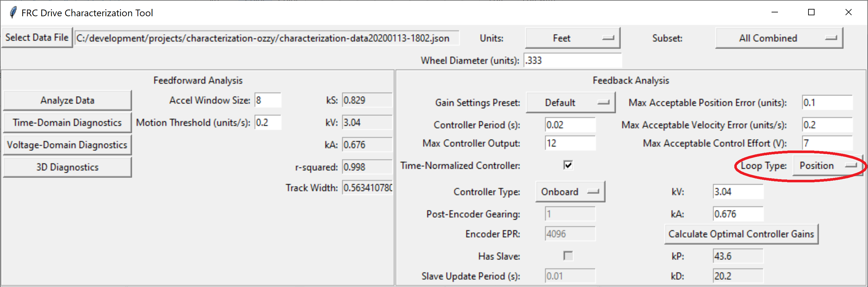Viewport: 868px width, 287px height.
Task: Enable the Has Slave checkbox
Action: coord(568,256)
